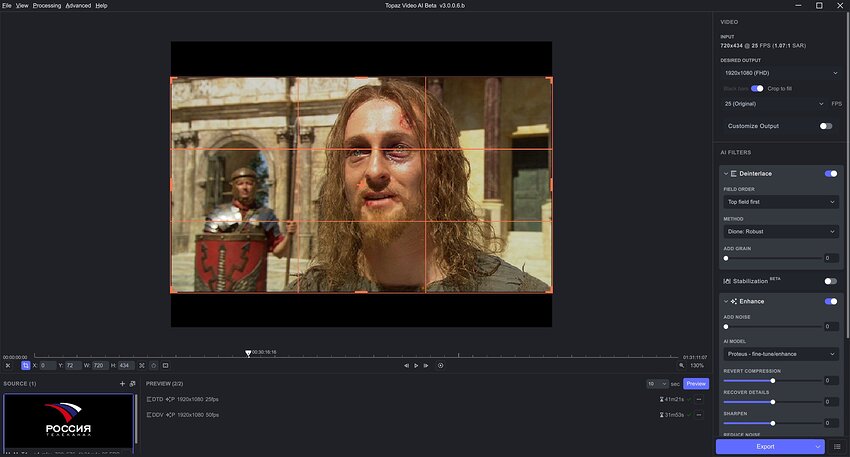The height and width of the screenshot is (457, 850).
Task: Click the fit-frame icon after reset crop
Action: tap(166, 365)
